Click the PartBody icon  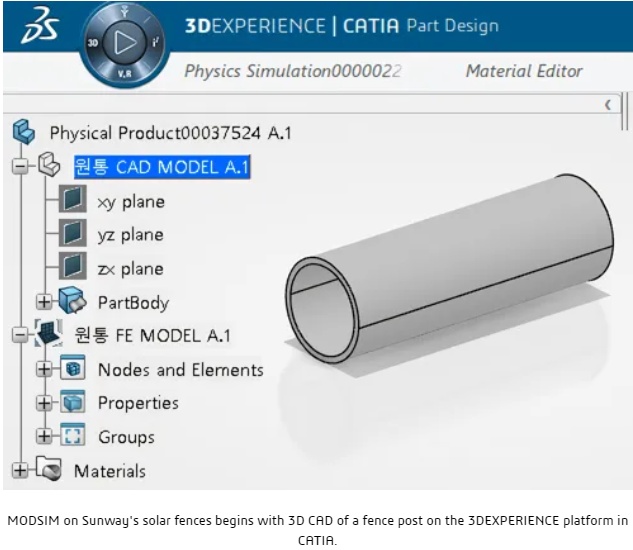point(72,300)
